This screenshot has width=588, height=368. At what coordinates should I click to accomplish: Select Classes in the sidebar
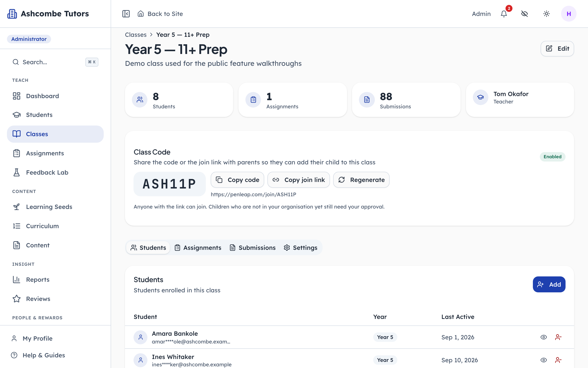(x=55, y=134)
